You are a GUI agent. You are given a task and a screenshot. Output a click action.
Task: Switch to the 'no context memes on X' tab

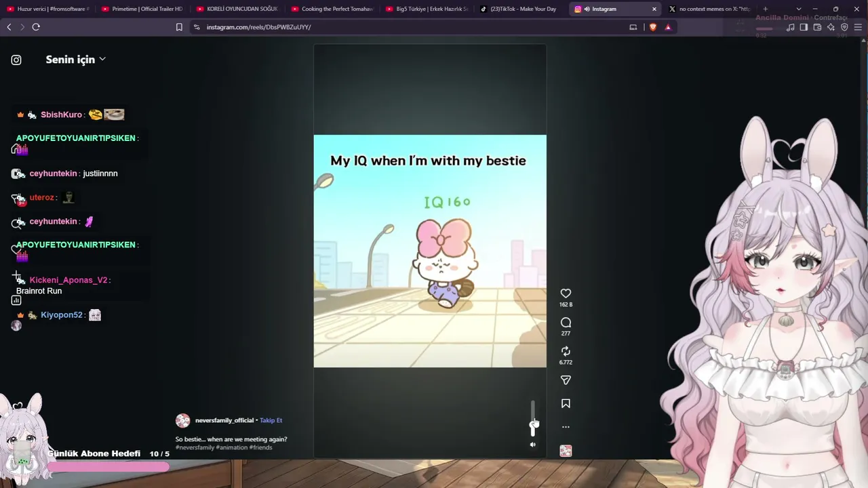point(711,9)
